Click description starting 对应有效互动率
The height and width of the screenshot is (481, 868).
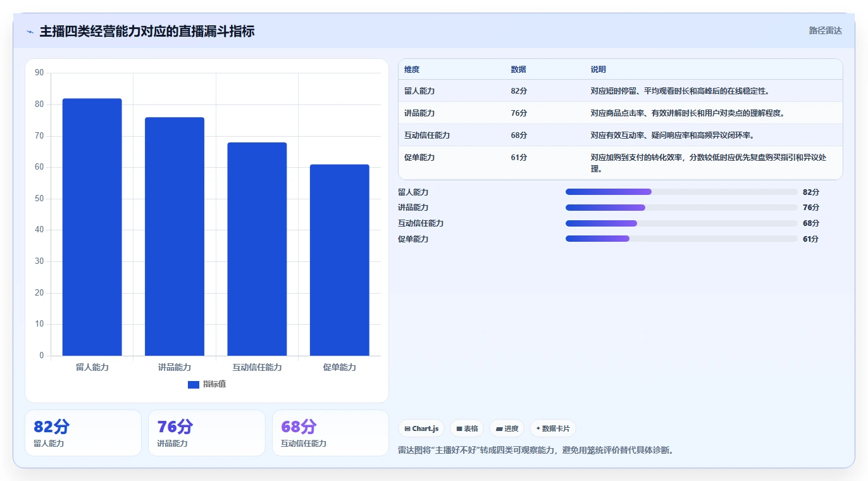pos(673,135)
